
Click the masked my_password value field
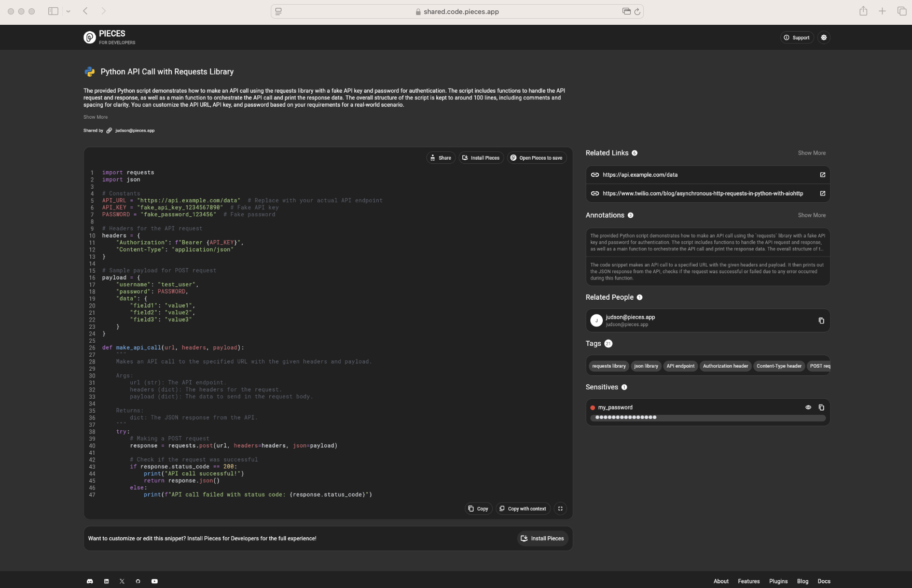click(x=708, y=417)
